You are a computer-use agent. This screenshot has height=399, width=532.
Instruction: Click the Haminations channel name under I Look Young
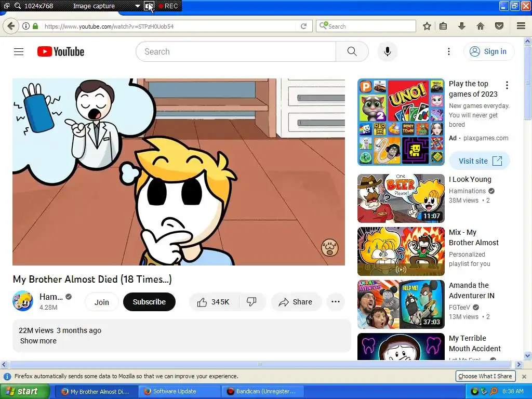coord(467,191)
